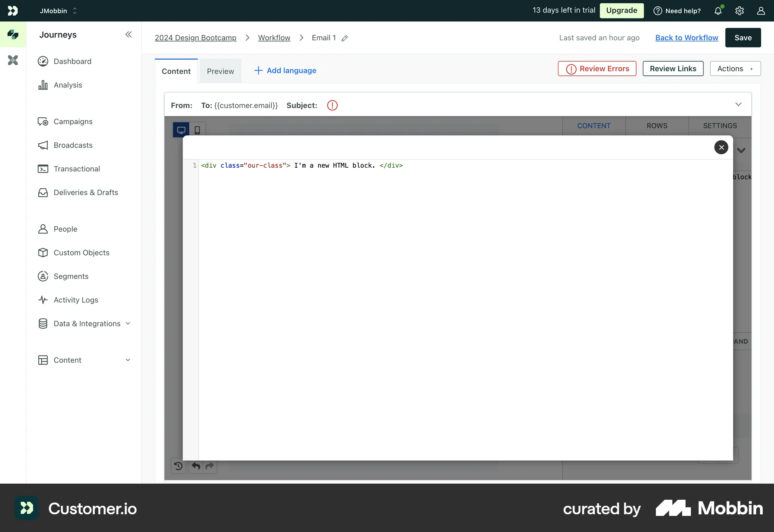Open the Segments section icon
The width and height of the screenshot is (774, 532).
(x=43, y=276)
